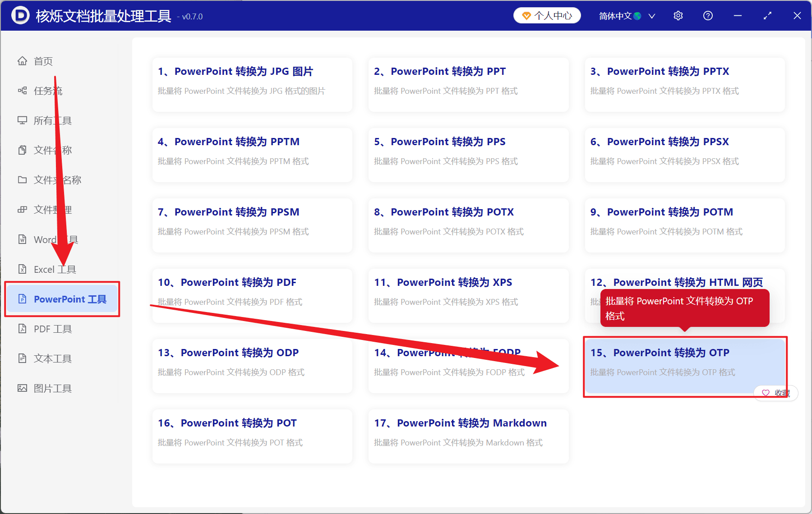This screenshot has width=812, height=514.
Task: Select the 任务流 workflow icon
Action: click(x=22, y=91)
